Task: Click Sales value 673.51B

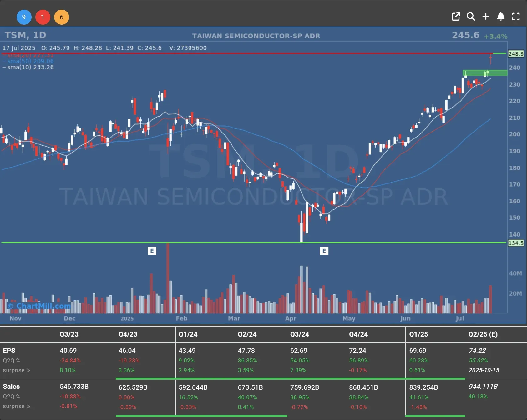Action: pyautogui.click(x=250, y=387)
